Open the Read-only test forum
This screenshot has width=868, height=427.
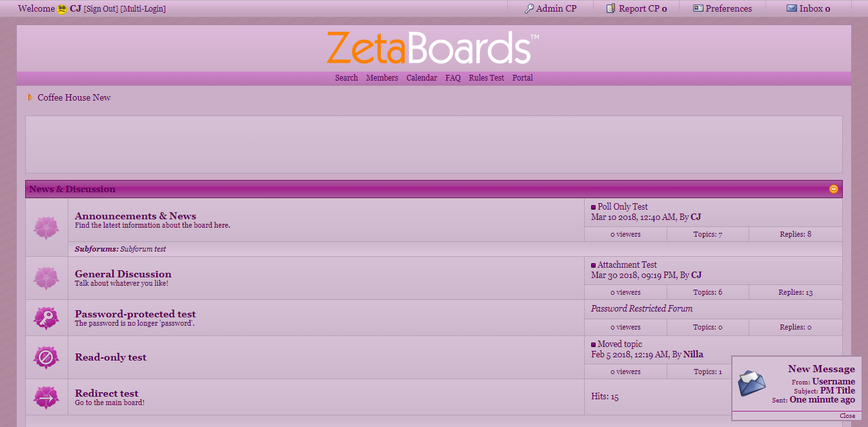(110, 357)
